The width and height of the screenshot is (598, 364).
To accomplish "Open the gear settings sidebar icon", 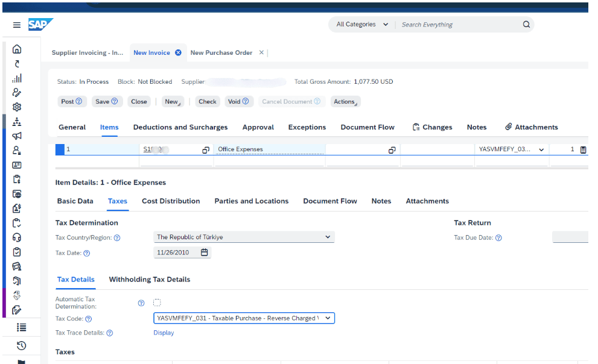I will tap(17, 107).
